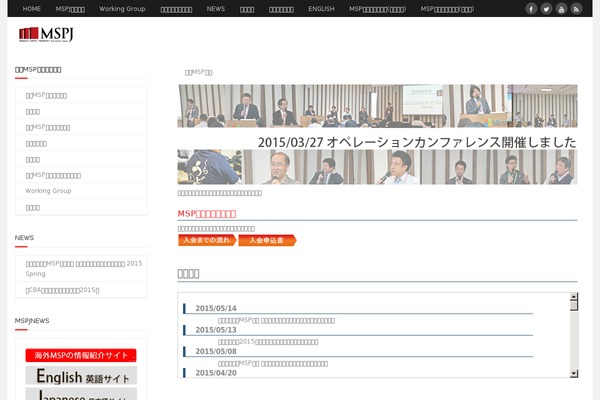Open the MSPJ menu item after HOME

tap(70, 8)
